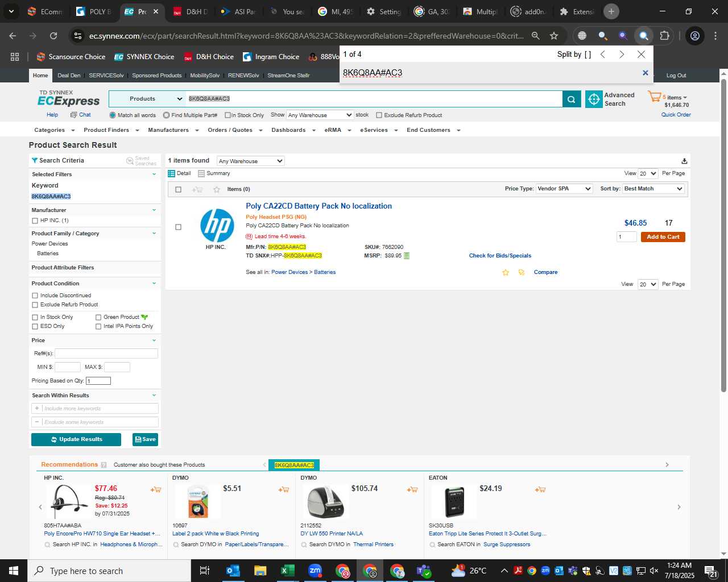Viewport: 728px width, 582px height.
Task: Add DYMO $105.74 printer to cart
Action: [x=412, y=489]
